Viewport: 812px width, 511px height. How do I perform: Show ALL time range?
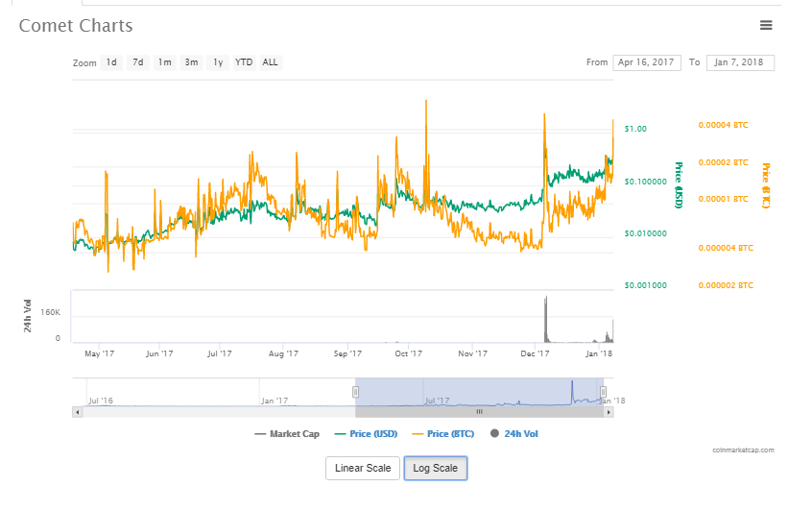point(270,62)
